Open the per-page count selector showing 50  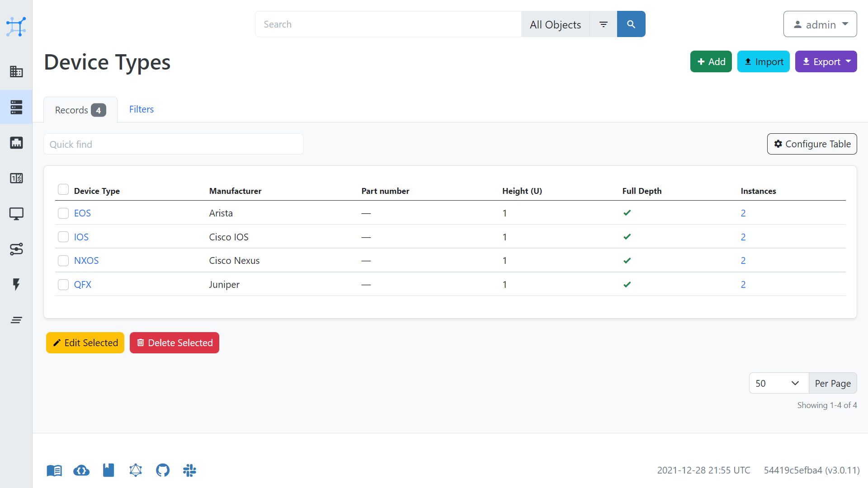pyautogui.click(x=778, y=383)
